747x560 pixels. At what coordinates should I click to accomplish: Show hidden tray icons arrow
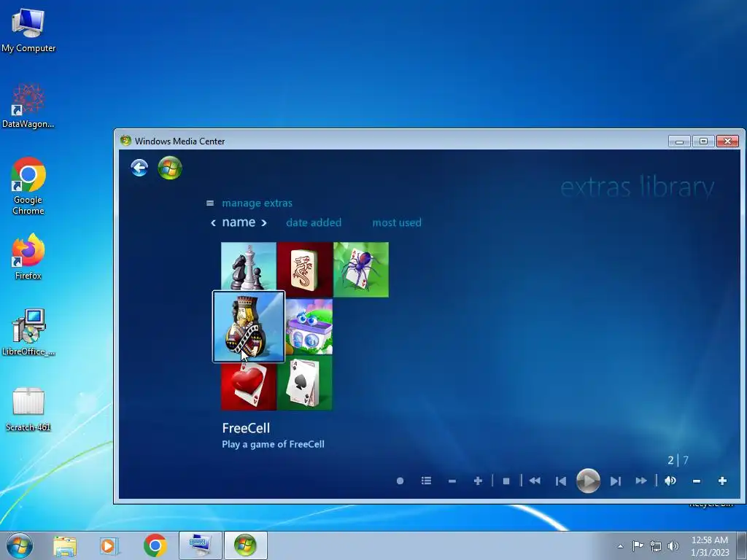pos(620,546)
